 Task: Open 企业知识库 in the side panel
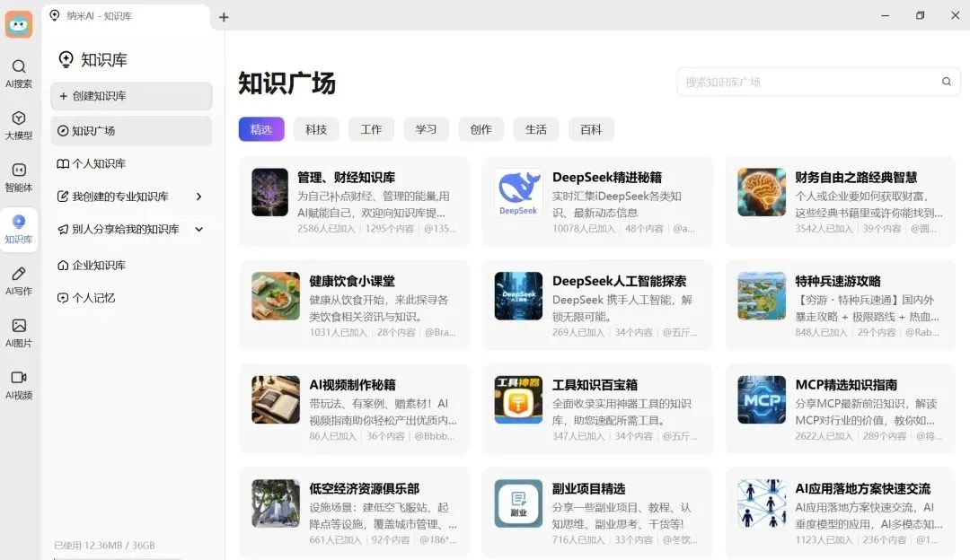point(99,266)
